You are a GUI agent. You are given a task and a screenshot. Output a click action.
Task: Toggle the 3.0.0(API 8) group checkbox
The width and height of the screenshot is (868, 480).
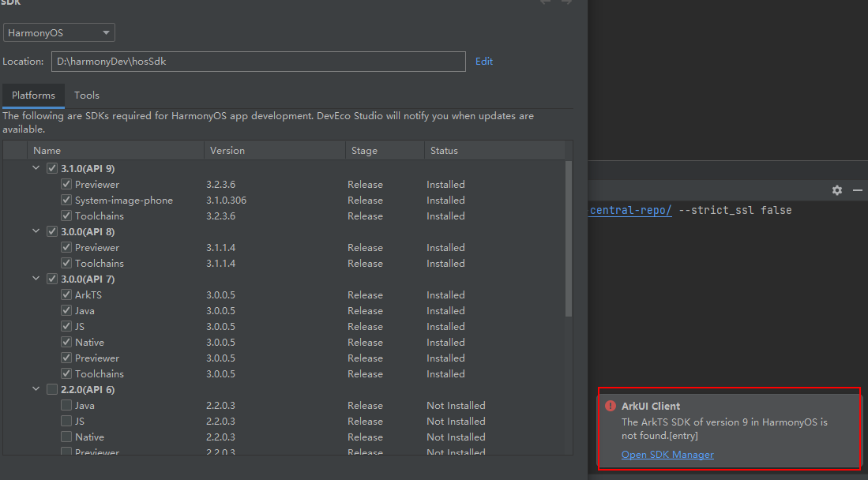coord(52,231)
